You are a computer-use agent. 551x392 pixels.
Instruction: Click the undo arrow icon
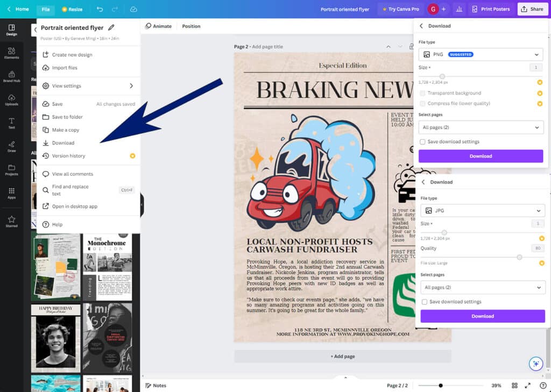[100, 9]
